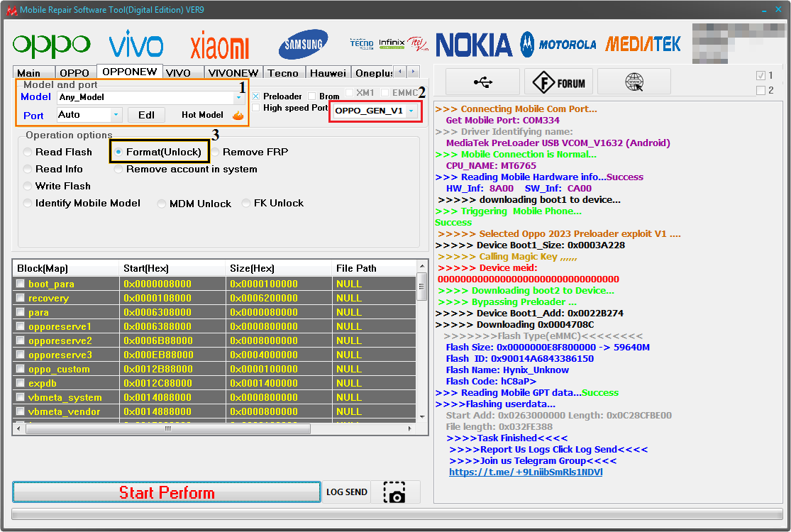Viewport: 791px width, 532px height.
Task: Click the Hot Model label
Action: [202, 115]
